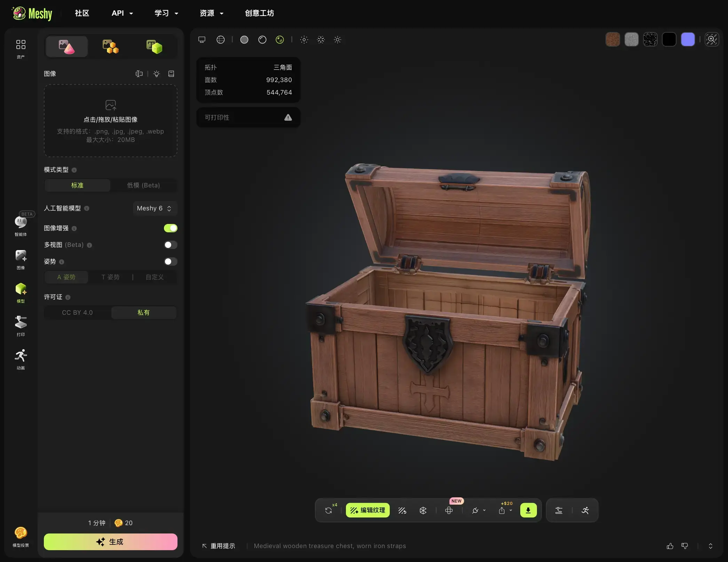Select the 打印 print sidebar icon
728x562 pixels.
21,326
